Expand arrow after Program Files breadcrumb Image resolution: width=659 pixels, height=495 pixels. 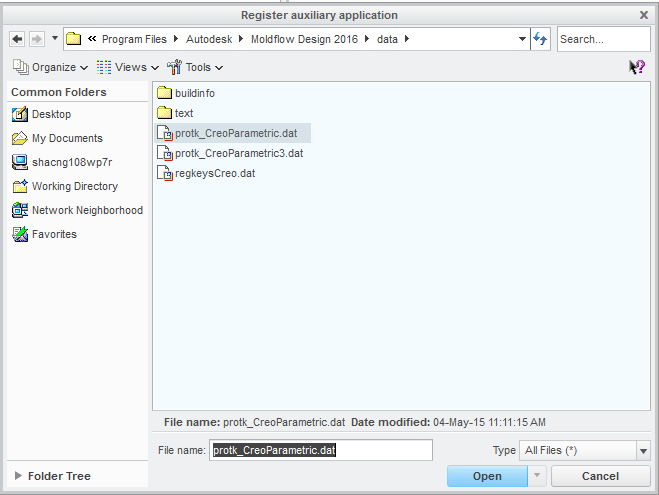176,39
